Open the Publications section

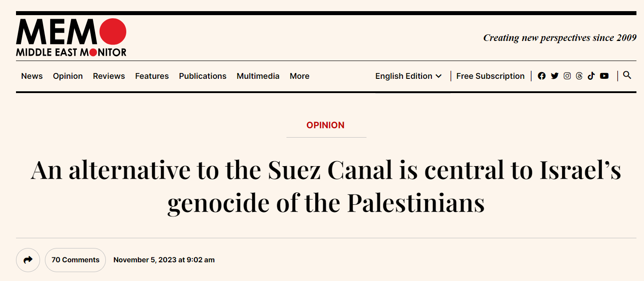tap(203, 76)
